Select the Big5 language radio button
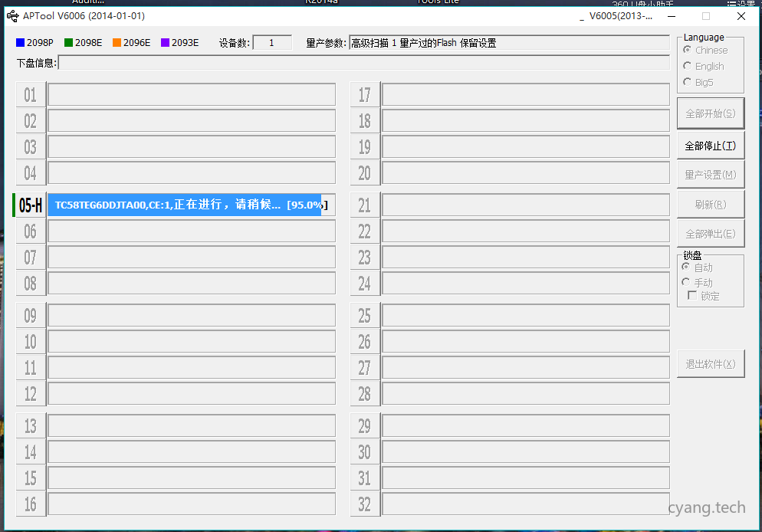The width and height of the screenshot is (762, 532). tap(687, 82)
